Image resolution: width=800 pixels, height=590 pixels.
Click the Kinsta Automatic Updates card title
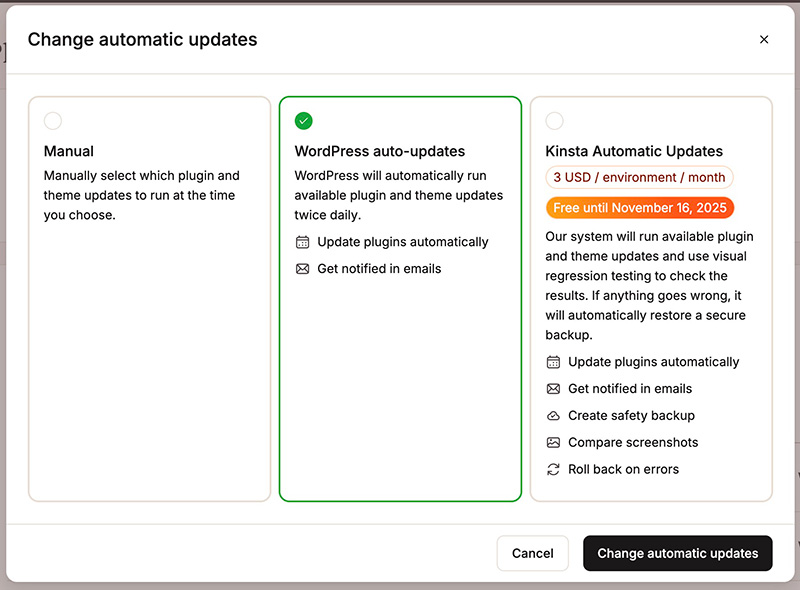[x=634, y=151]
